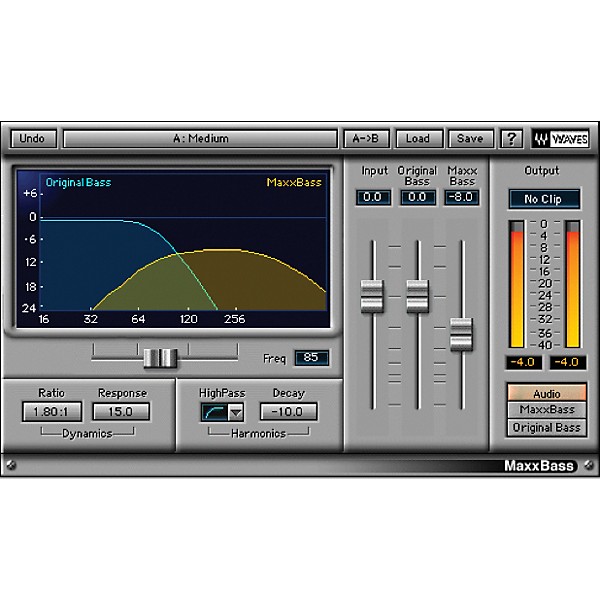Reset the No Clip indicator
Screen dimensions: 600x600
(544, 199)
